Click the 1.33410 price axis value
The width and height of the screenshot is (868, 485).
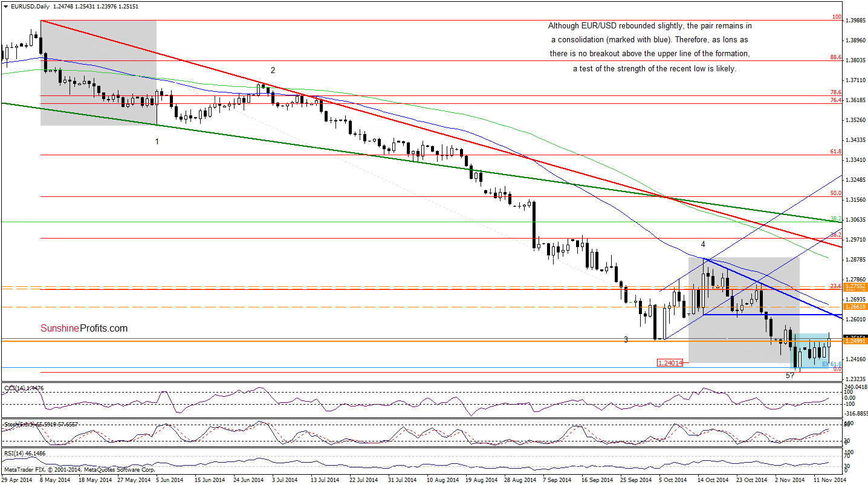click(857, 160)
